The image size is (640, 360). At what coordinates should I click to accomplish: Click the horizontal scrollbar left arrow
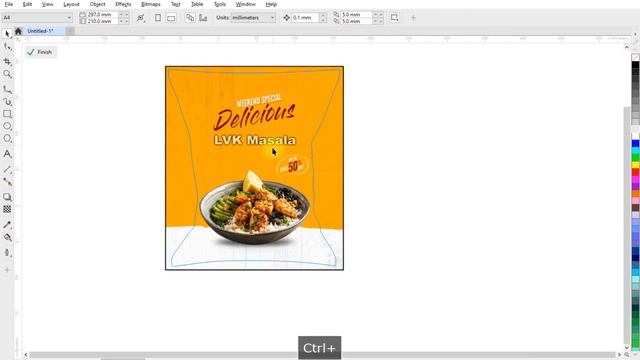pos(26,355)
